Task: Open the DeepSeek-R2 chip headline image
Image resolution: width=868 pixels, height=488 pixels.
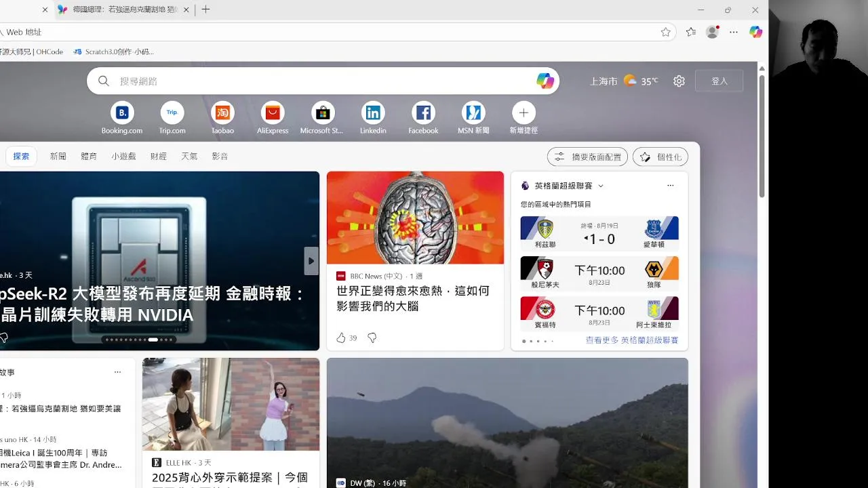Action: point(159,261)
